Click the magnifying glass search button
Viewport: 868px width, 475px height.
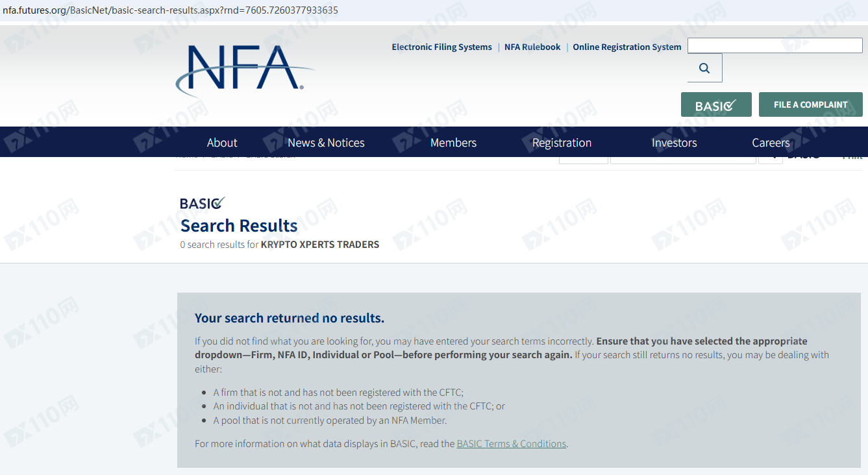(704, 67)
